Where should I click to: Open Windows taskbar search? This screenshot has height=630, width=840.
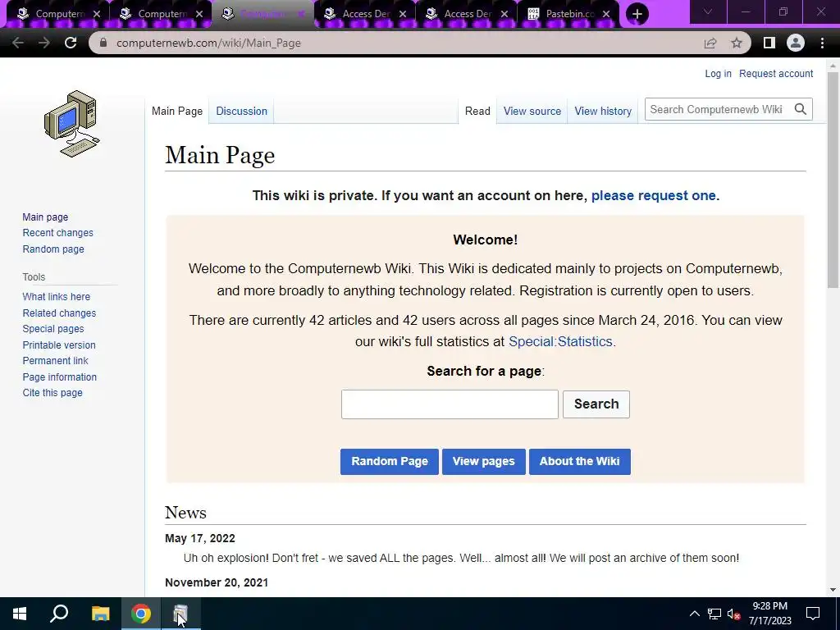(59, 614)
